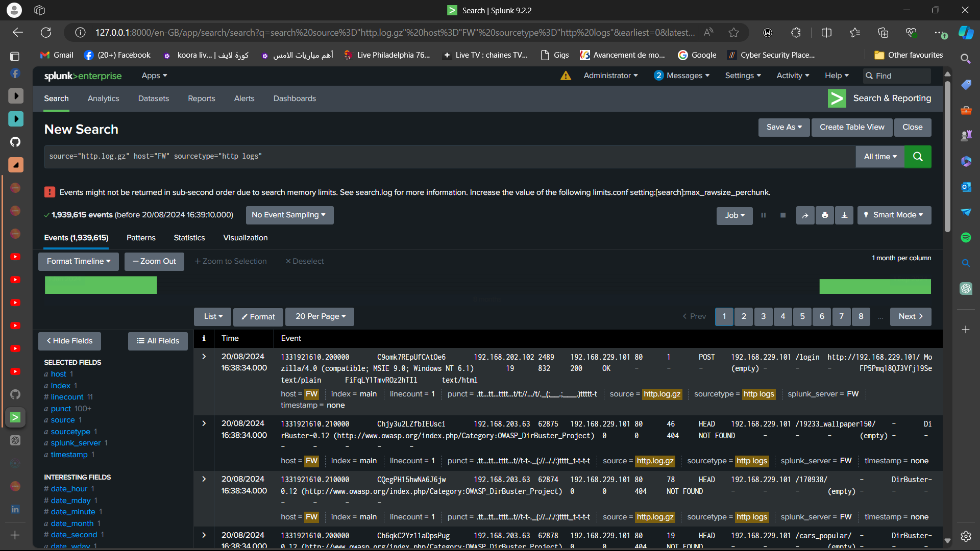The width and height of the screenshot is (980, 551).
Task: Open the Help dropdown
Action: click(x=837, y=76)
